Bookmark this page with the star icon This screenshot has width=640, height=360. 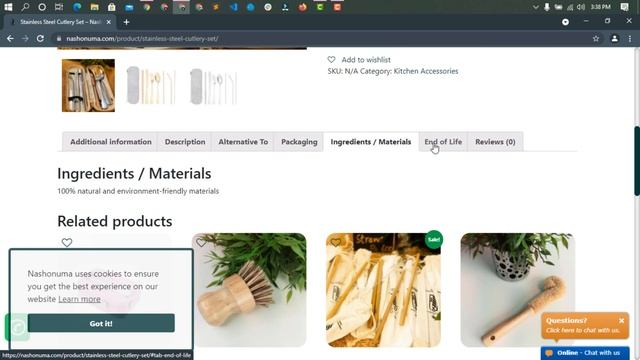[596, 38]
